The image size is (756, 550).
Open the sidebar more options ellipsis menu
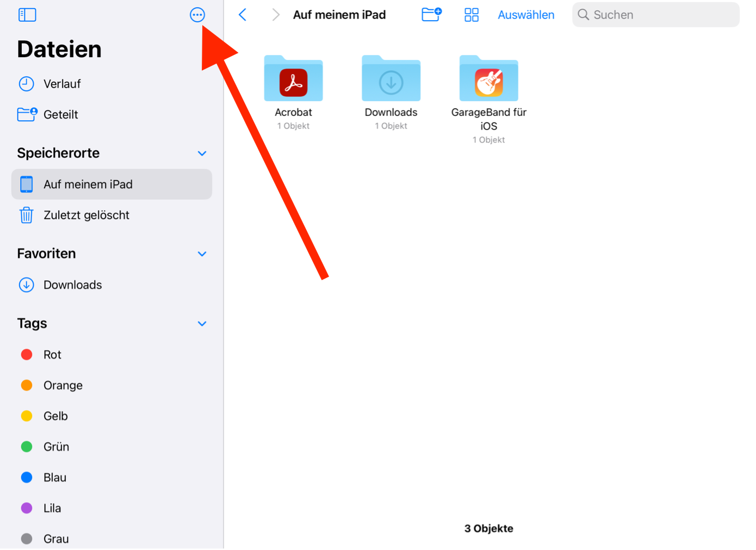[197, 15]
